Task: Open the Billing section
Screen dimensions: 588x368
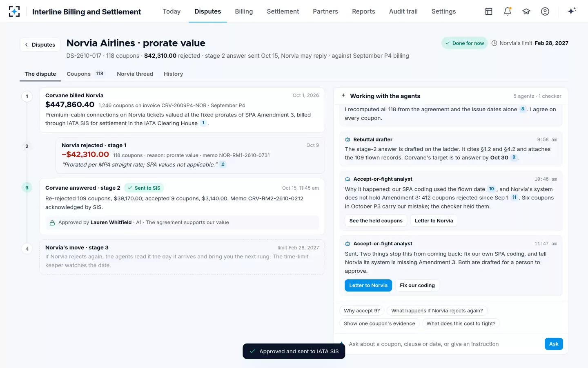Action: (244, 11)
